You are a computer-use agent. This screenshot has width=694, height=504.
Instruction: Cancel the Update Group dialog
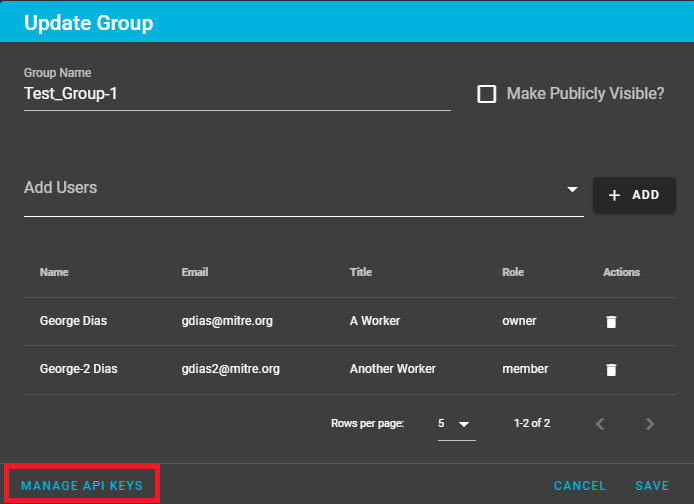(580, 485)
